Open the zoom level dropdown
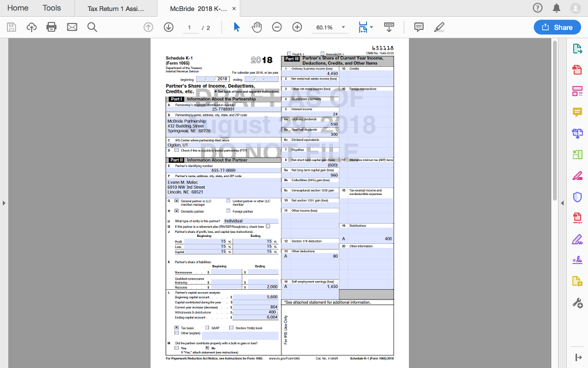 (x=343, y=26)
